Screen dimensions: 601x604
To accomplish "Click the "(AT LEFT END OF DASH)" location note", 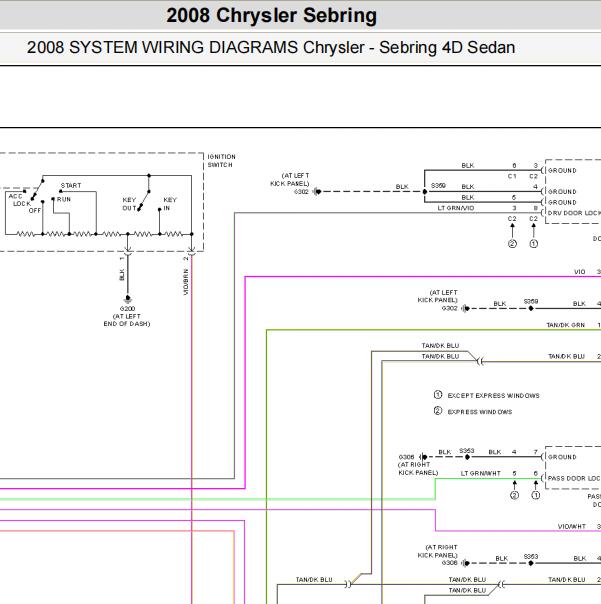I will pos(127,320).
